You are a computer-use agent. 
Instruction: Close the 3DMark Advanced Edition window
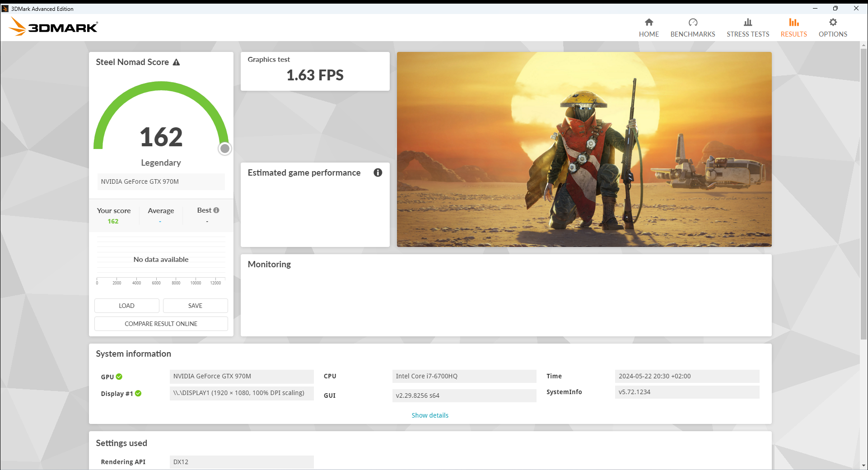tap(856, 8)
